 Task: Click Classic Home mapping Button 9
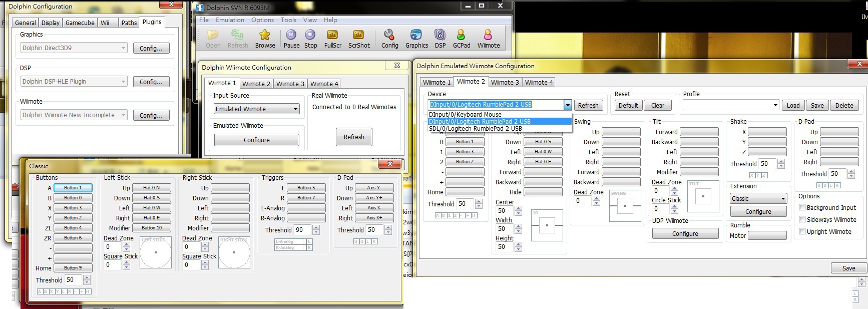coord(73,268)
